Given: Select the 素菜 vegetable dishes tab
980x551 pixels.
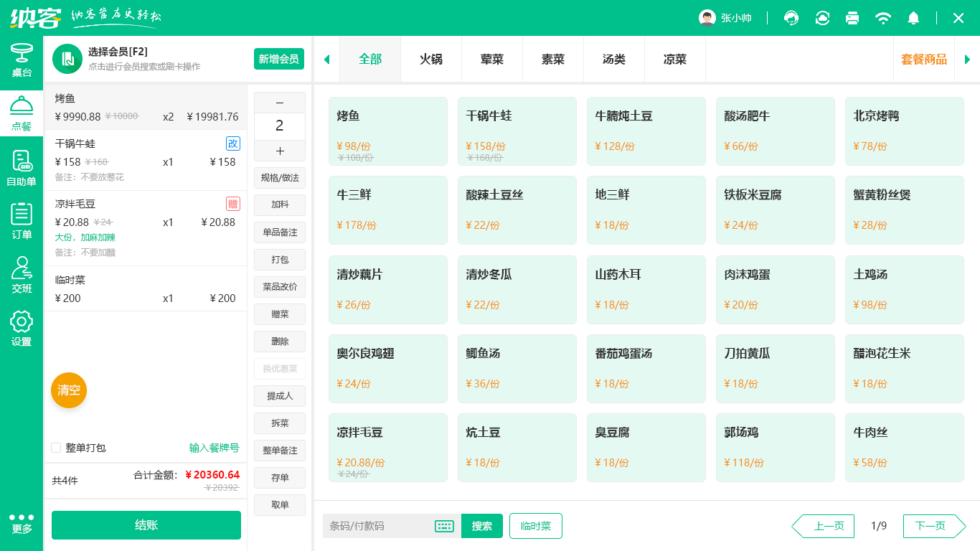Looking at the screenshot, I should (552, 61).
